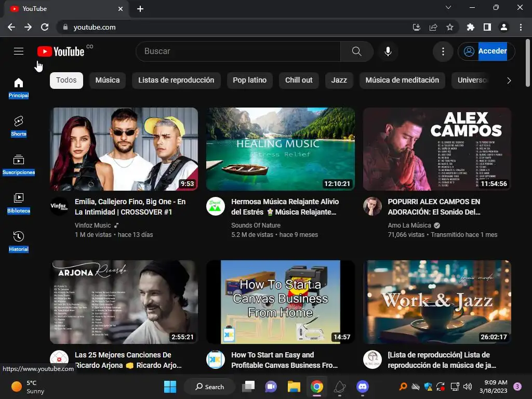
Task: Click into the Buscar search field
Action: [x=238, y=51]
